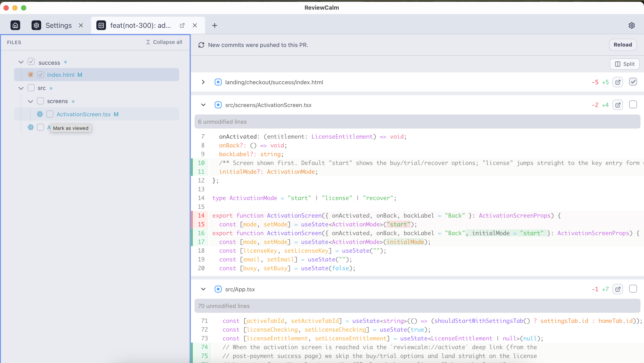Click React icon beside ActivationScreen.tsx
Screen dimensions: 644x363
coord(40,114)
